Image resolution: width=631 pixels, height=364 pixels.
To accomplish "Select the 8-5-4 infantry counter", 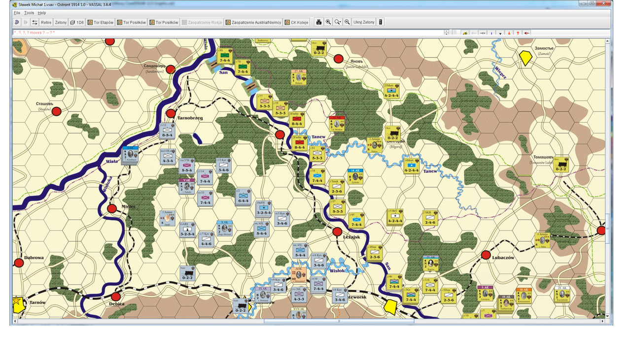I will [167, 131].
